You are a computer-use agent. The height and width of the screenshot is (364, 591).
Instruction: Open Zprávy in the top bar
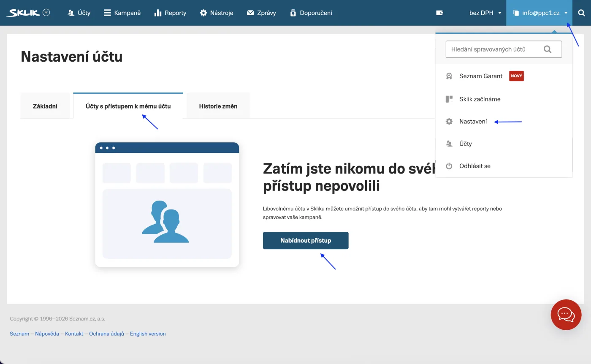[261, 13]
